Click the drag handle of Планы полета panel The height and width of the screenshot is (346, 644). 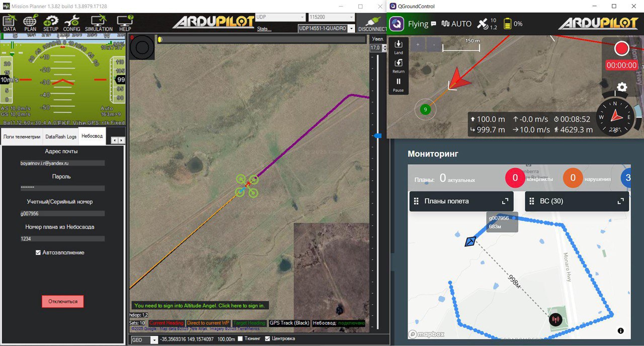[x=416, y=201]
